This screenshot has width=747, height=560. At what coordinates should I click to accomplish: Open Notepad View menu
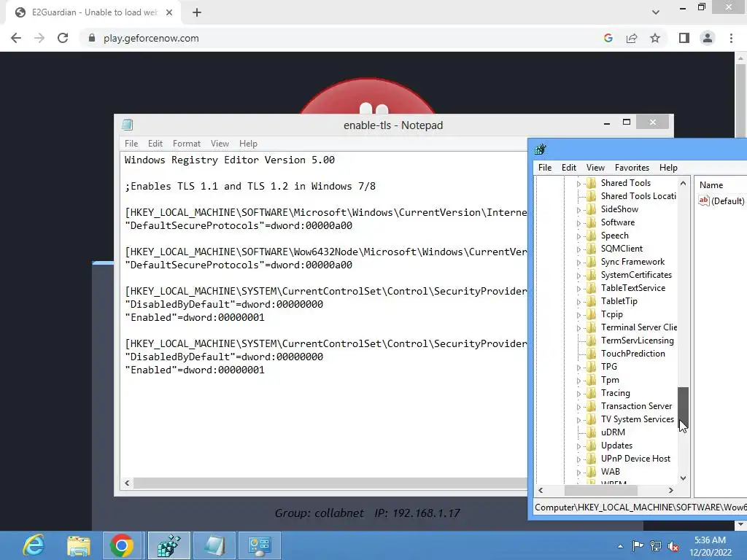click(x=220, y=144)
